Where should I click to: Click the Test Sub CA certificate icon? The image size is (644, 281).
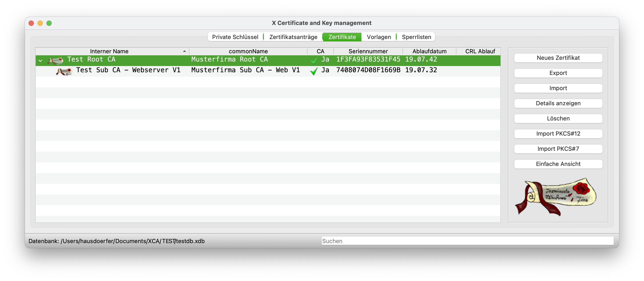[x=64, y=71]
